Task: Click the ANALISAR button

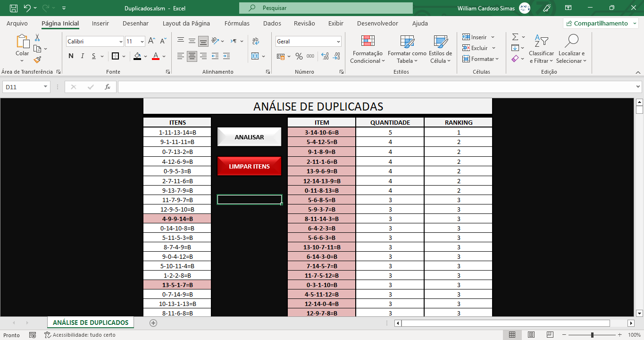Action: pyautogui.click(x=249, y=137)
